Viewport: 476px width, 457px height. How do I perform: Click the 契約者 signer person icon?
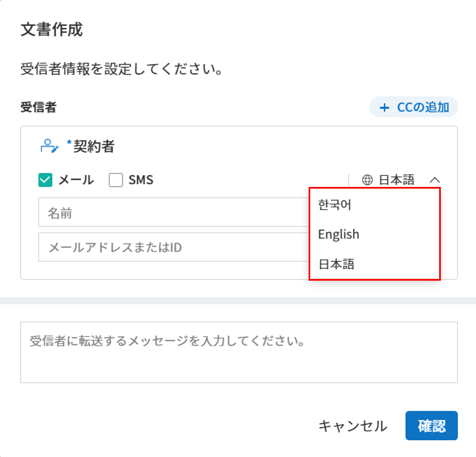[49, 146]
